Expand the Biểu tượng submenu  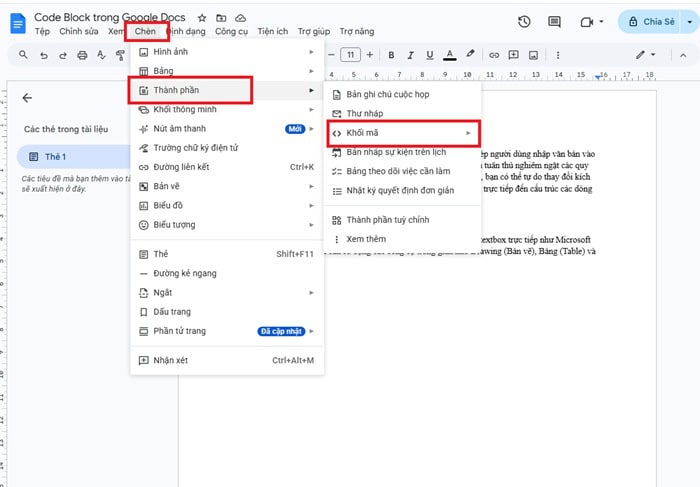click(x=227, y=225)
